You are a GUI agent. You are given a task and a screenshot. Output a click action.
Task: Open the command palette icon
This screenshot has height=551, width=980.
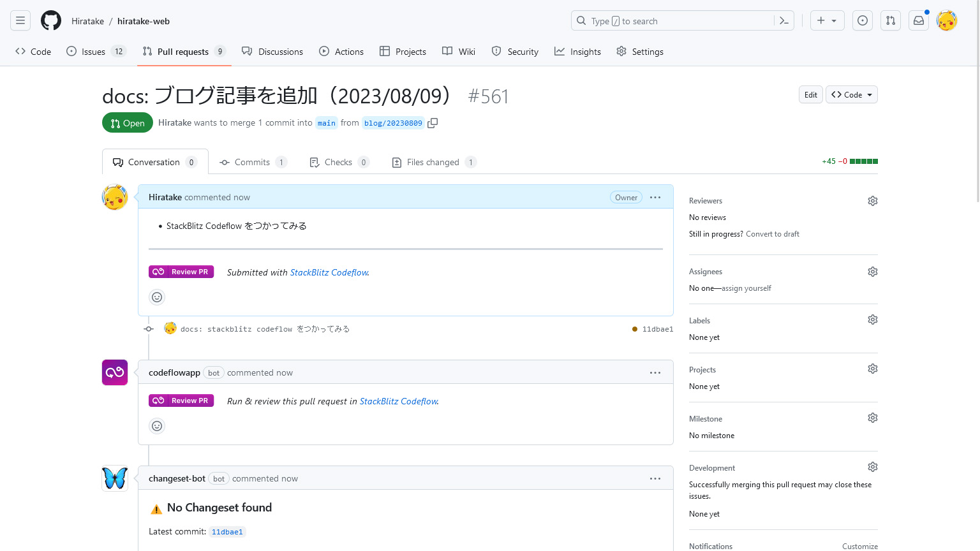click(x=784, y=21)
